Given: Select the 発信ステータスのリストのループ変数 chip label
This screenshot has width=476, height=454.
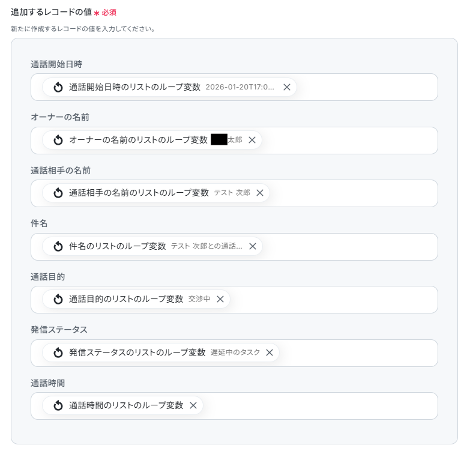Looking at the screenshot, I should click(137, 353).
